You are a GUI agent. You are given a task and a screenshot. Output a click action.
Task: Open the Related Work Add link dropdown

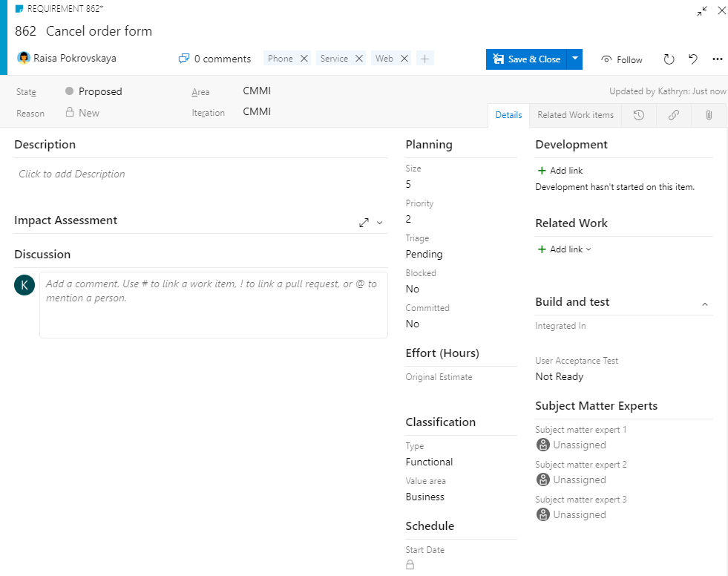[x=564, y=249]
